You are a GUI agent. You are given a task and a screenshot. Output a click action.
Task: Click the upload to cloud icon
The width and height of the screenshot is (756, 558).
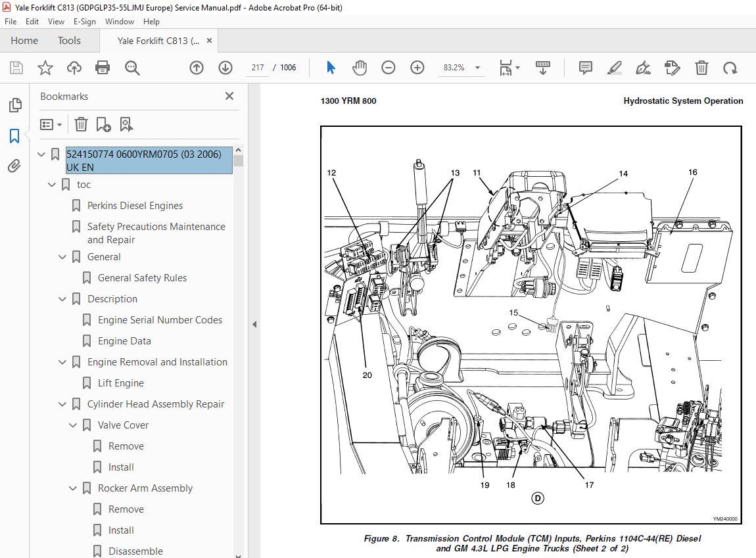(74, 68)
